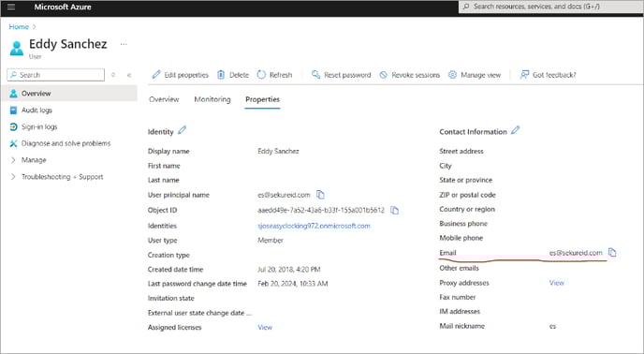Click the Manage view gear icon
644x354 pixels.
tap(452, 74)
